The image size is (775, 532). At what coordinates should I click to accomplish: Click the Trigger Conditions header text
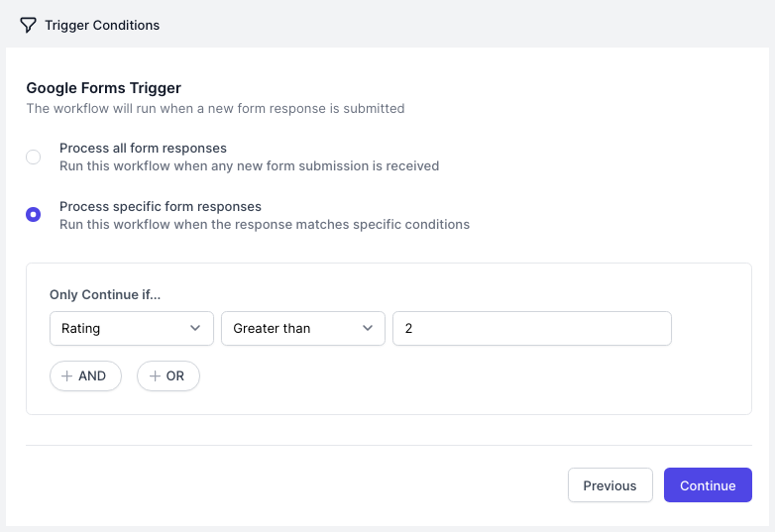(102, 25)
